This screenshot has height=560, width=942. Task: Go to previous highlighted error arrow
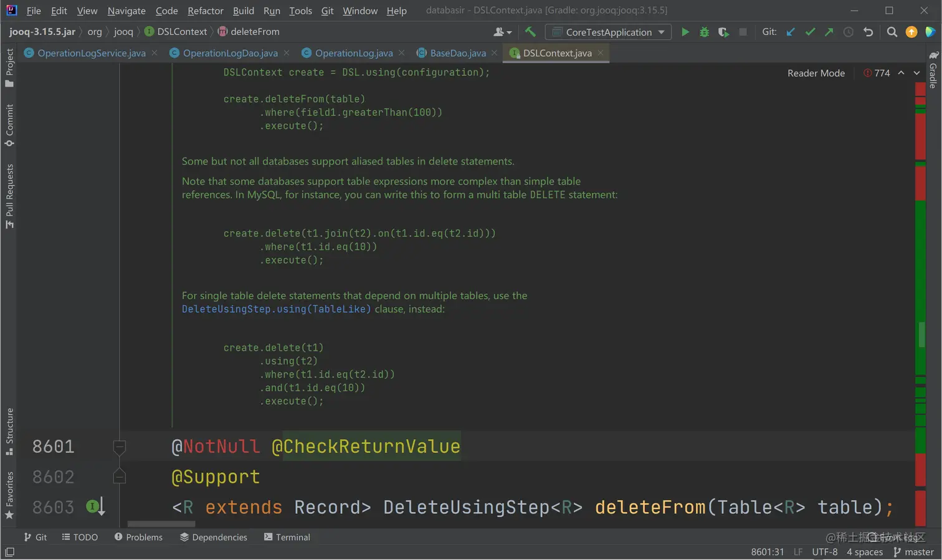click(x=901, y=73)
